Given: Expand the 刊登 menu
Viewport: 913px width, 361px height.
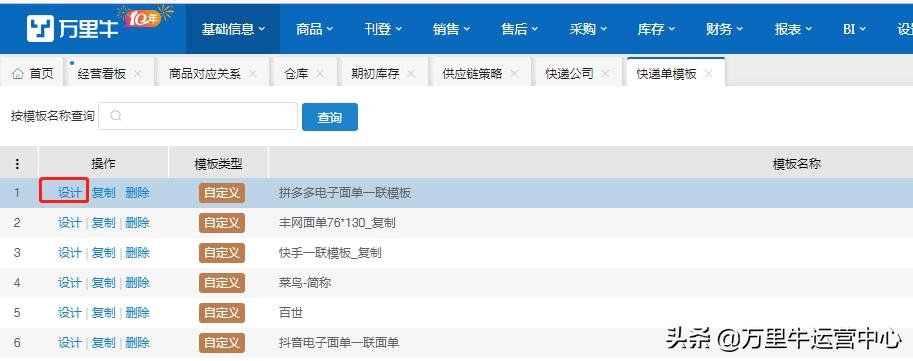Looking at the screenshot, I should pos(383,29).
